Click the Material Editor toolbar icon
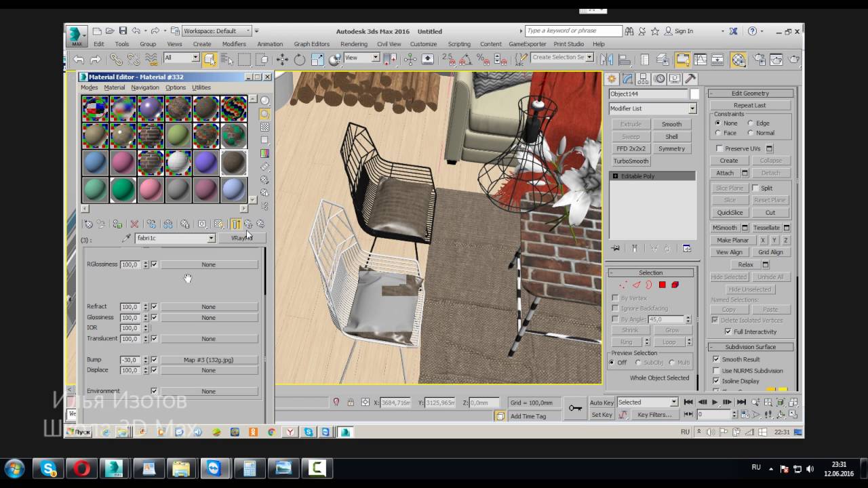The image size is (868, 488). [738, 59]
